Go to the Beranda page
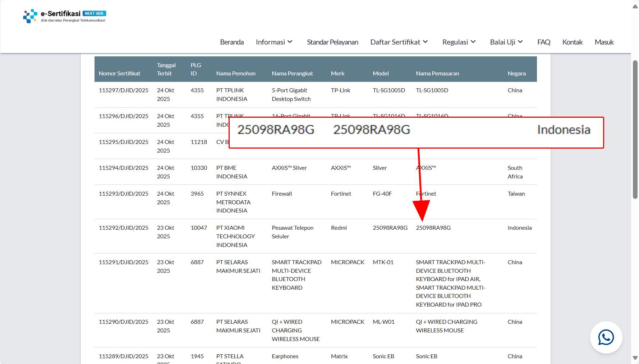639x364 pixels. [x=232, y=42]
